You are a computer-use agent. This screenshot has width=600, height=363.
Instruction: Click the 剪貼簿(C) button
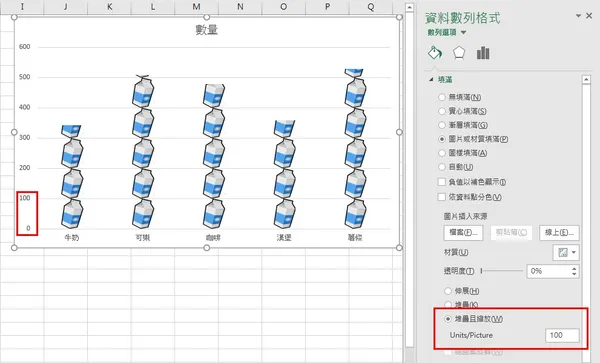511,233
